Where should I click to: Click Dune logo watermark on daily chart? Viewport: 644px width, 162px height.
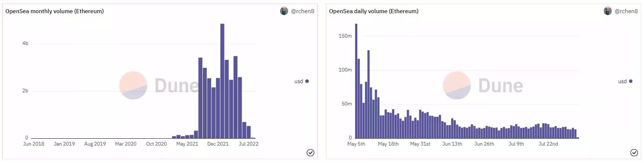457,85
